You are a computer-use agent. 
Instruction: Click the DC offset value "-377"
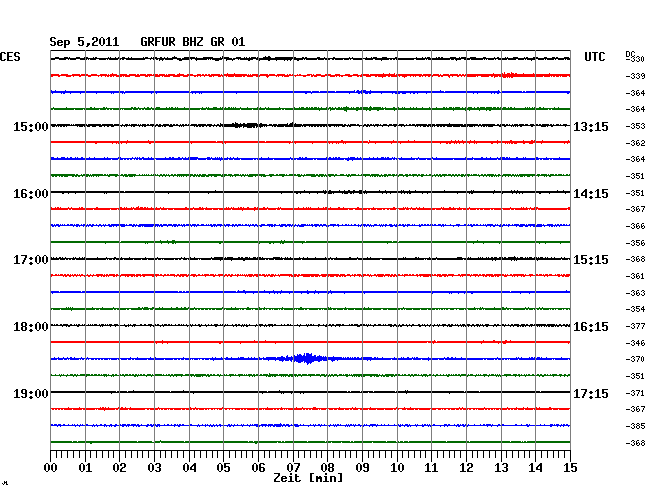click(x=635, y=326)
